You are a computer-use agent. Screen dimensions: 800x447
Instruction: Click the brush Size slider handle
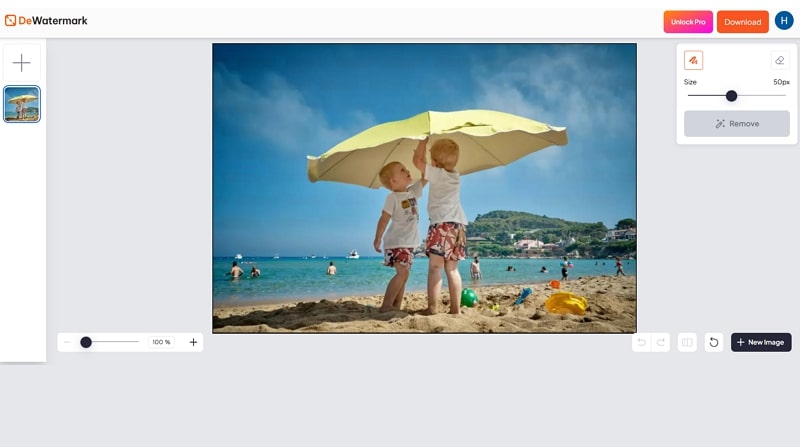[x=731, y=96]
